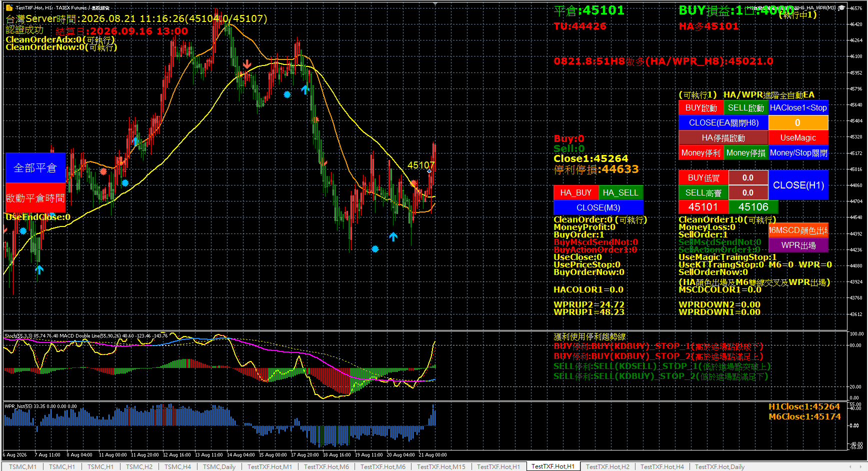Image resolution: width=868 pixels, height=471 pixels.
Task: Click the CLOSE(EA關閉H8) button
Action: pos(723,122)
